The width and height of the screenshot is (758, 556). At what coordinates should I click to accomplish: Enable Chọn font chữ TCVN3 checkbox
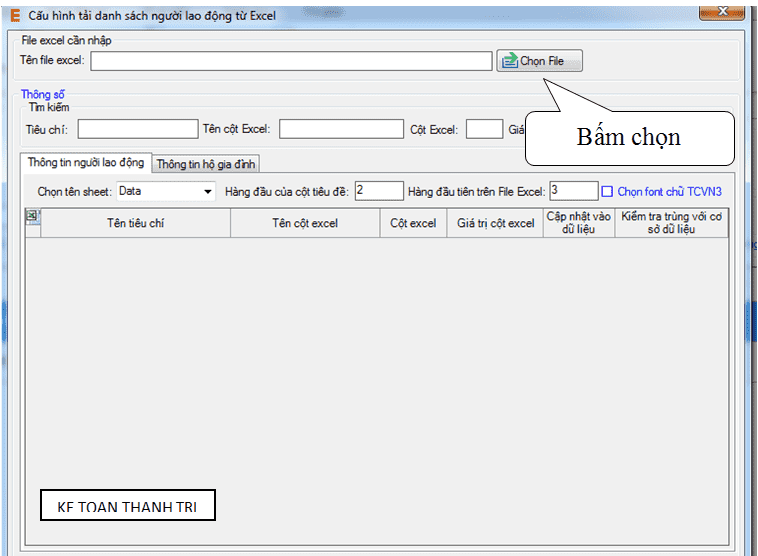pyautogui.click(x=607, y=191)
